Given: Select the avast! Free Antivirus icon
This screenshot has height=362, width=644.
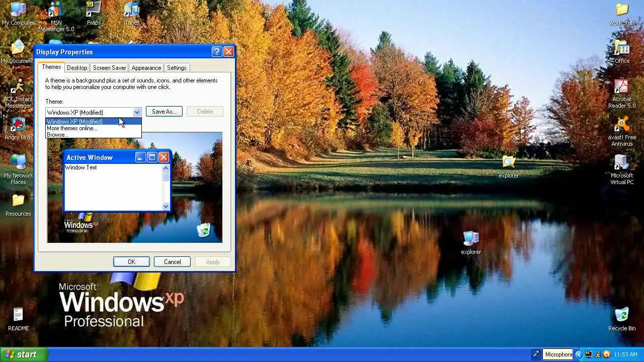Looking at the screenshot, I should (x=622, y=132).
